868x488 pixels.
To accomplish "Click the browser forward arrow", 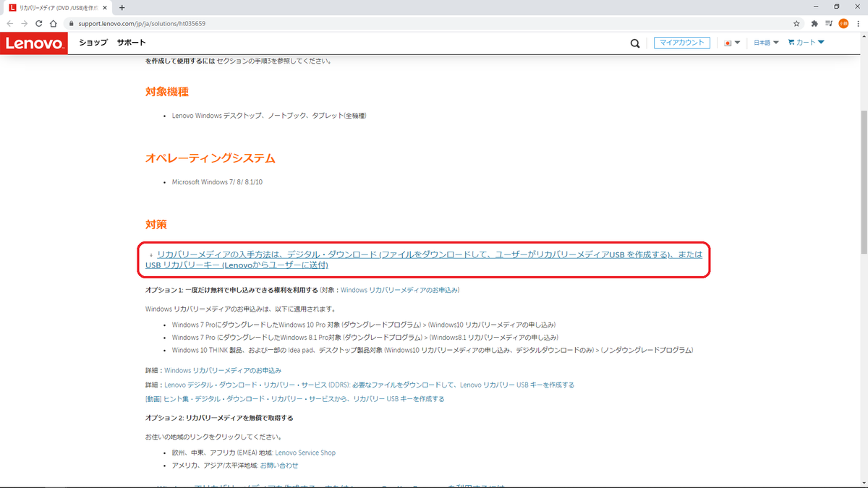I will (x=24, y=23).
